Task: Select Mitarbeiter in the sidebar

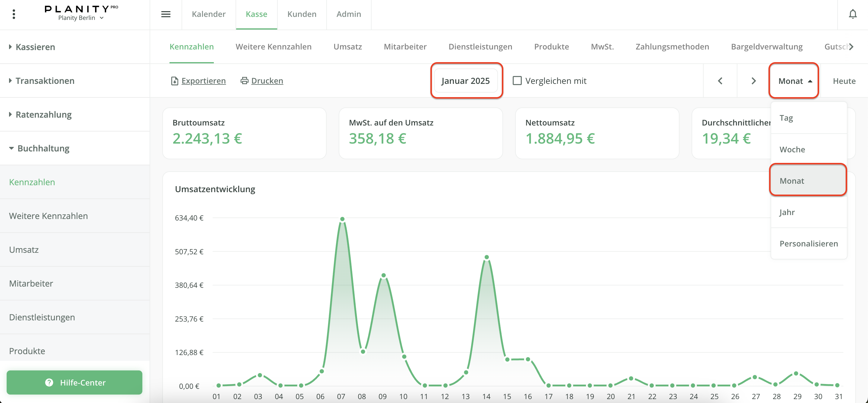Action: point(75,283)
